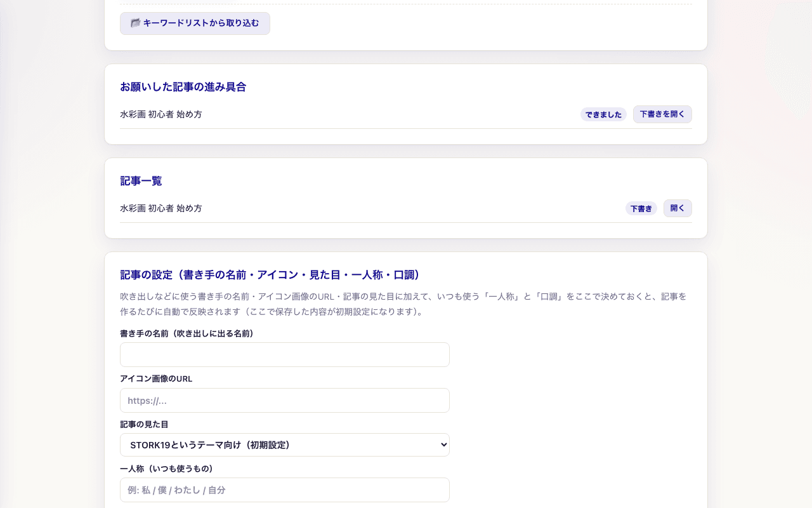The image size is (812, 508).
Task: Focus the 一人称 input field
Action: click(x=285, y=490)
